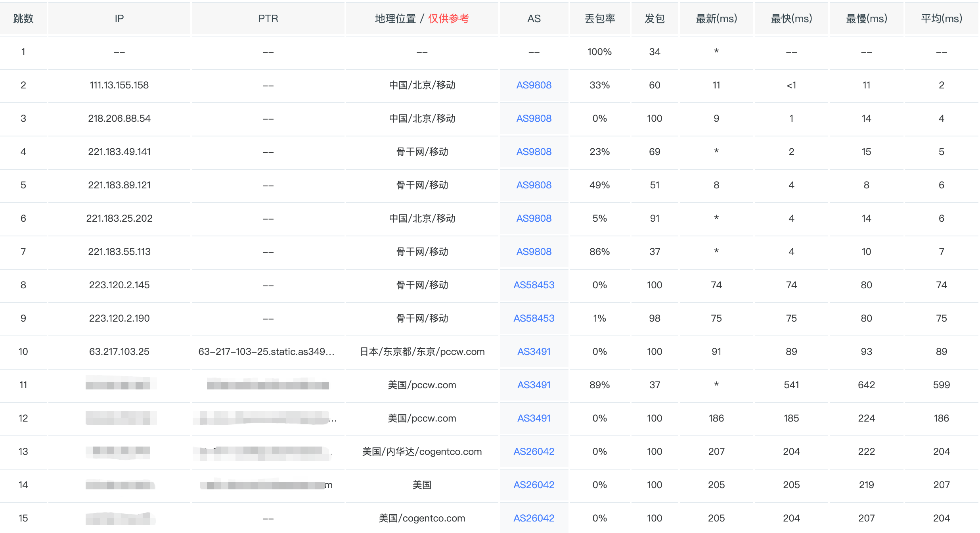Click AS26042 link in hop 13 row

click(534, 452)
